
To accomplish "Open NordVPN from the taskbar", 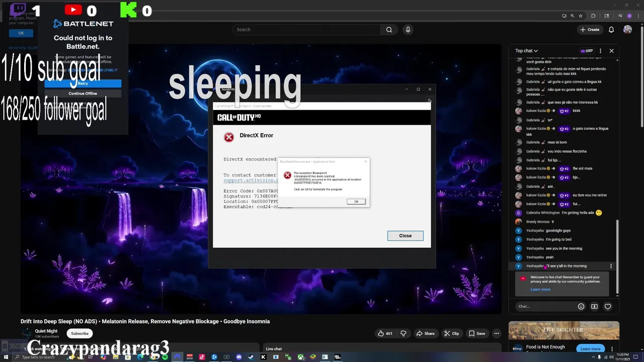I will pos(178,357).
